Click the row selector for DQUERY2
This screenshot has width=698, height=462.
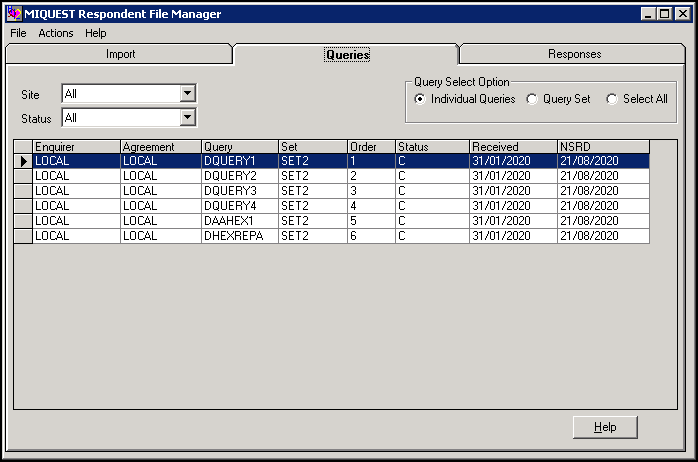23,176
